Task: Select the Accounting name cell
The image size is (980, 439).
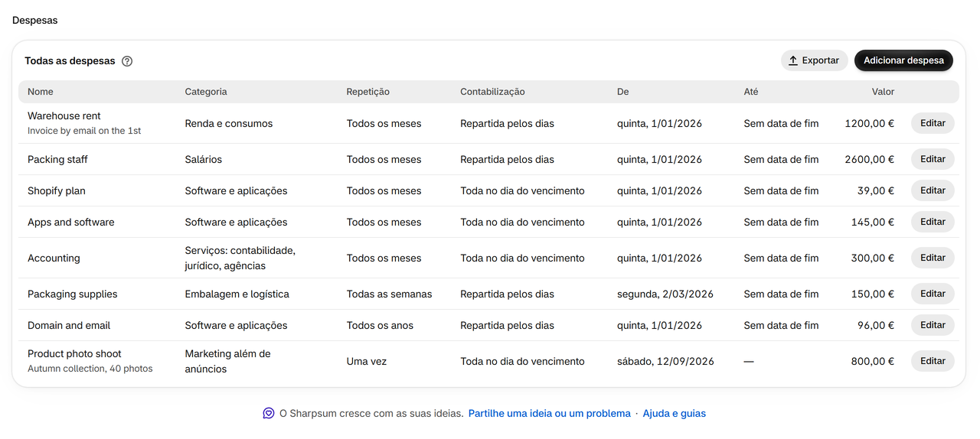Action: (54, 258)
